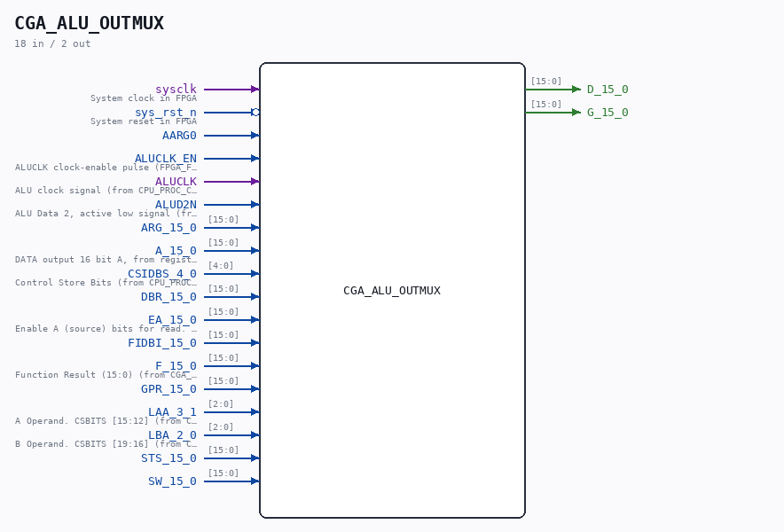Select the LBA_2_0 port label
The height and width of the screenshot is (532, 784).
173,434
